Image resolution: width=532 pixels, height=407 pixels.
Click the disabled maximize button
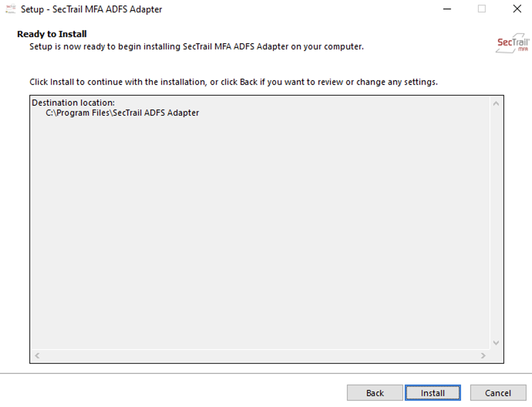[482, 9]
